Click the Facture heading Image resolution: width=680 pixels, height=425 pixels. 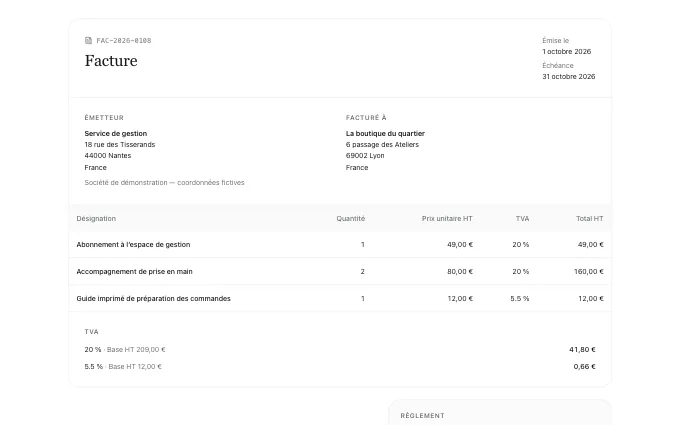tap(111, 61)
